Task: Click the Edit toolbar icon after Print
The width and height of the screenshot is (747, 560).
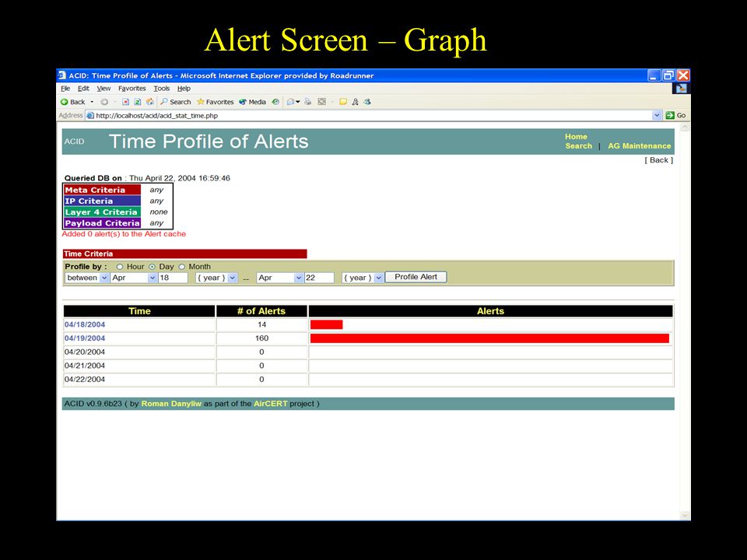Action: 322,102
